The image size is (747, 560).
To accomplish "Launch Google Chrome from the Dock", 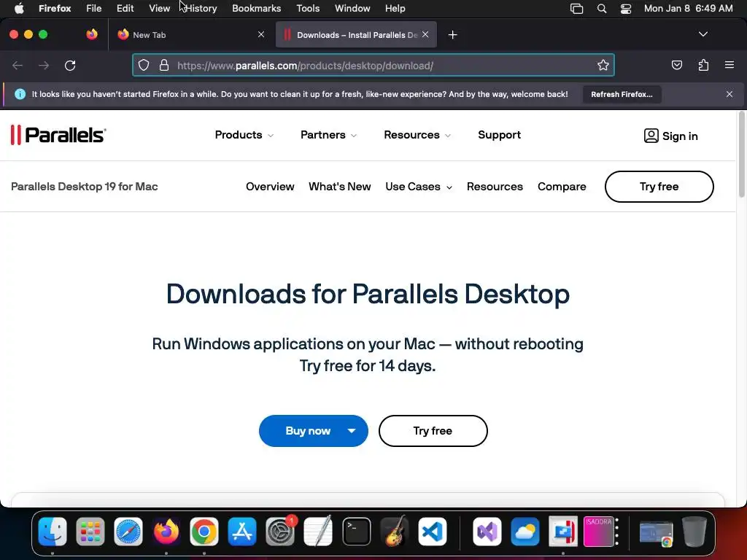I will (204, 532).
